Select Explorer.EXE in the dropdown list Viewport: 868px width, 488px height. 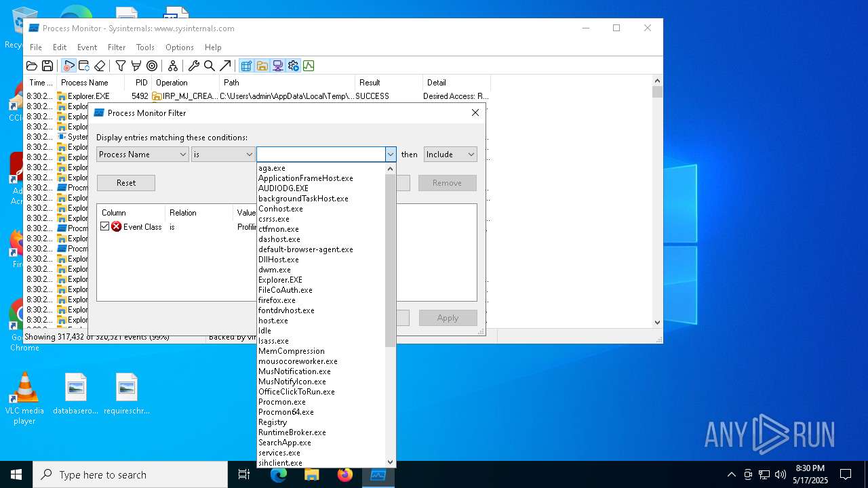pyautogui.click(x=321, y=280)
